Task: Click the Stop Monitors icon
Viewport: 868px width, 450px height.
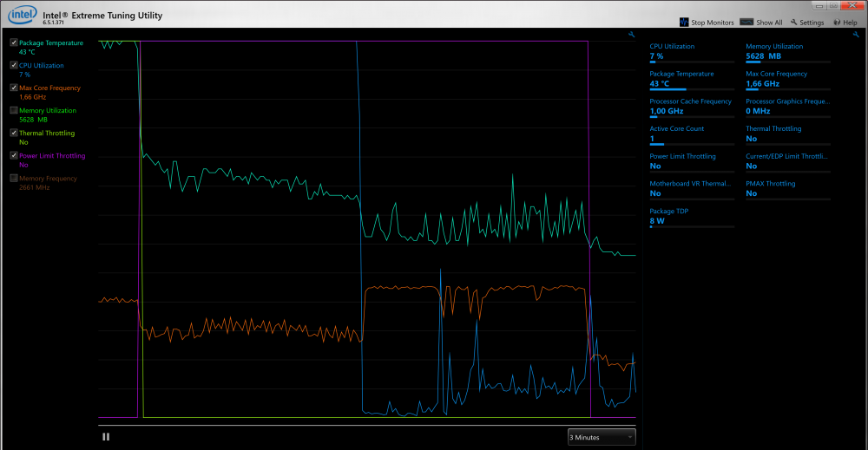Action: 684,23
